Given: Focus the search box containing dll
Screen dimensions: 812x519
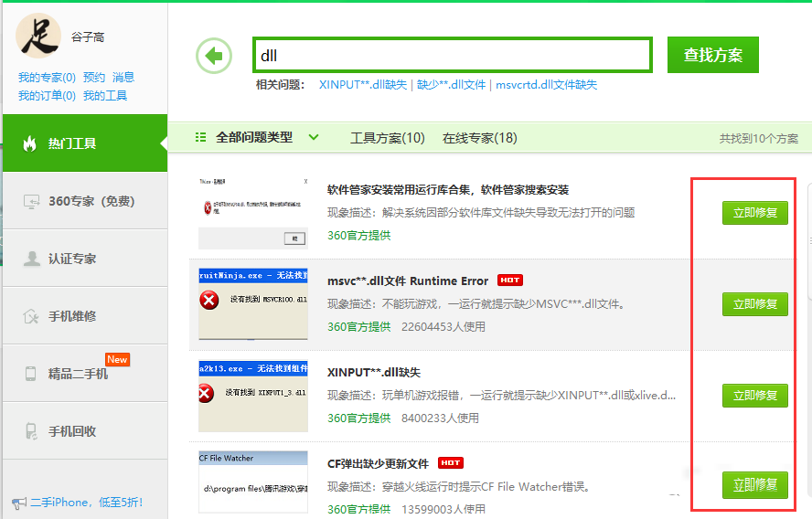Looking at the screenshot, I should (x=453, y=55).
